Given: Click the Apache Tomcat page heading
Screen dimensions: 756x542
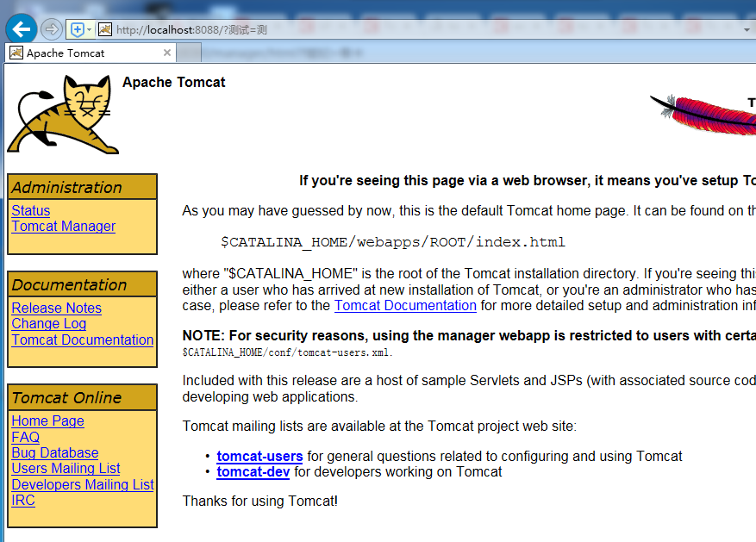Looking at the screenshot, I should click(x=173, y=83).
